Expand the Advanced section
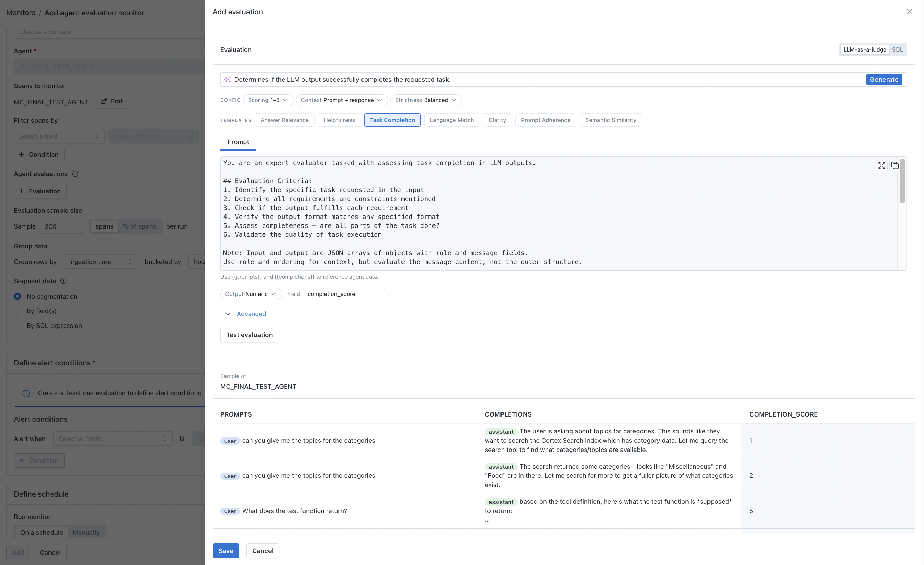The width and height of the screenshot is (924, 565). click(251, 314)
